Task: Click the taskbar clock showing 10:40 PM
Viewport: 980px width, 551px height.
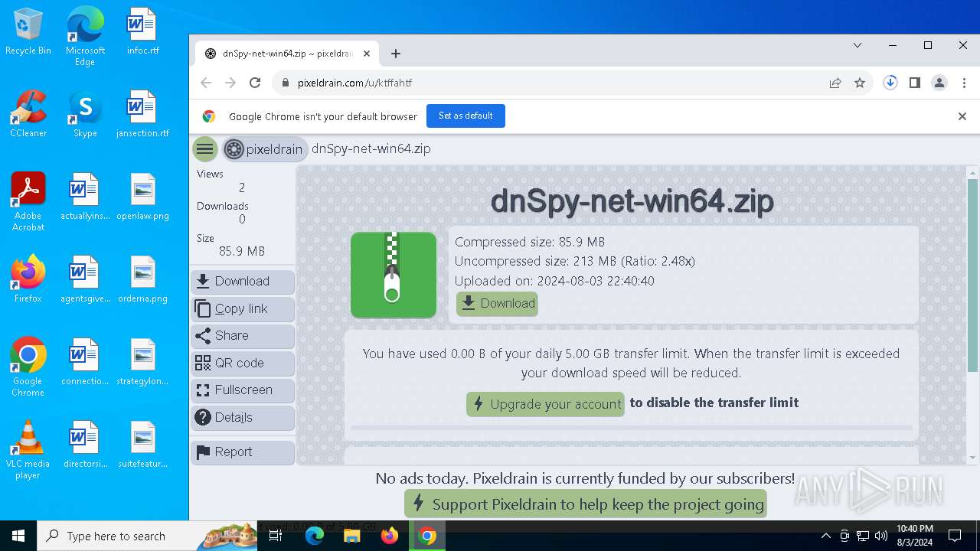Action: pos(914,536)
